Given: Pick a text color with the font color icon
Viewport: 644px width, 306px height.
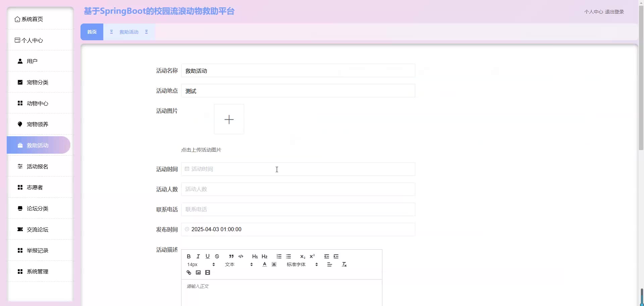Looking at the screenshot, I should (x=265, y=264).
